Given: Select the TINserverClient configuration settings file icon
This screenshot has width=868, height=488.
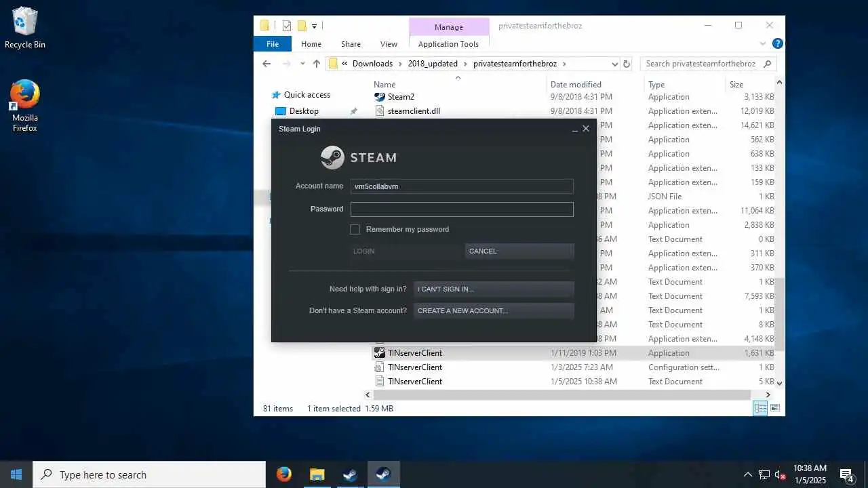Looking at the screenshot, I should 380,367.
